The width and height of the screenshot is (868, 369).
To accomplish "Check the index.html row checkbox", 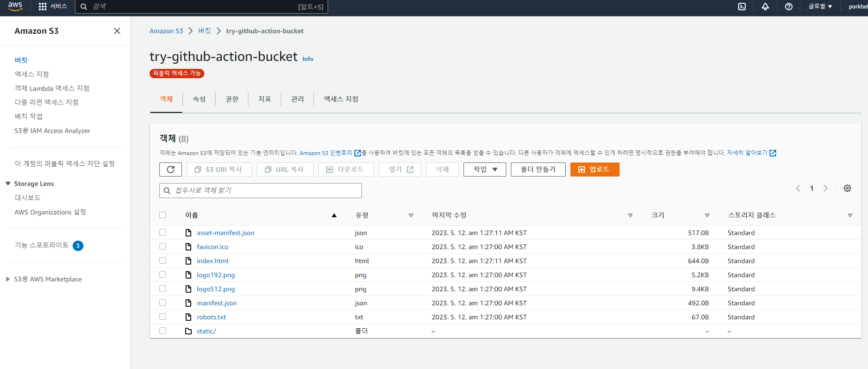I will (x=163, y=260).
